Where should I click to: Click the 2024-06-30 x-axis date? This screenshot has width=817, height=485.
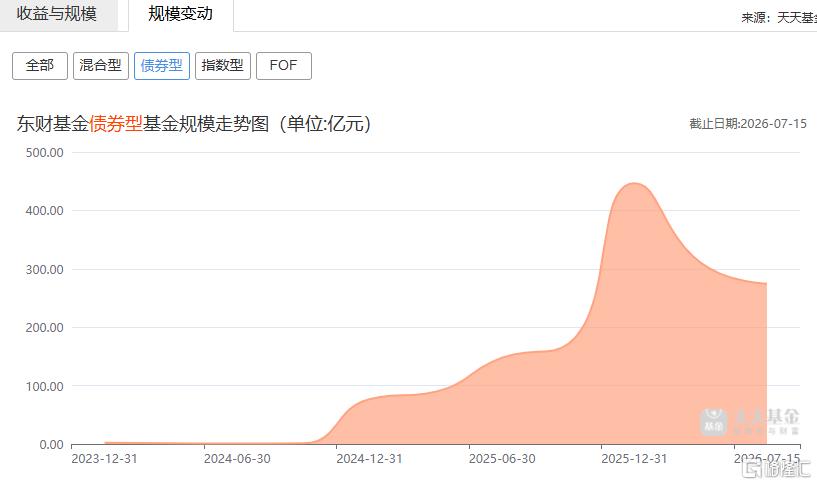coord(237,459)
